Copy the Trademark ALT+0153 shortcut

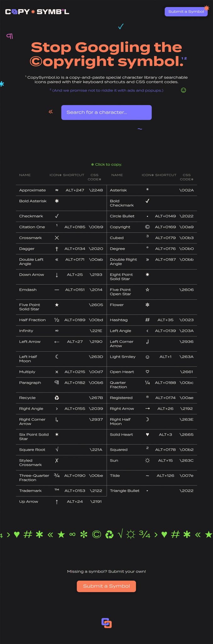pos(75,491)
